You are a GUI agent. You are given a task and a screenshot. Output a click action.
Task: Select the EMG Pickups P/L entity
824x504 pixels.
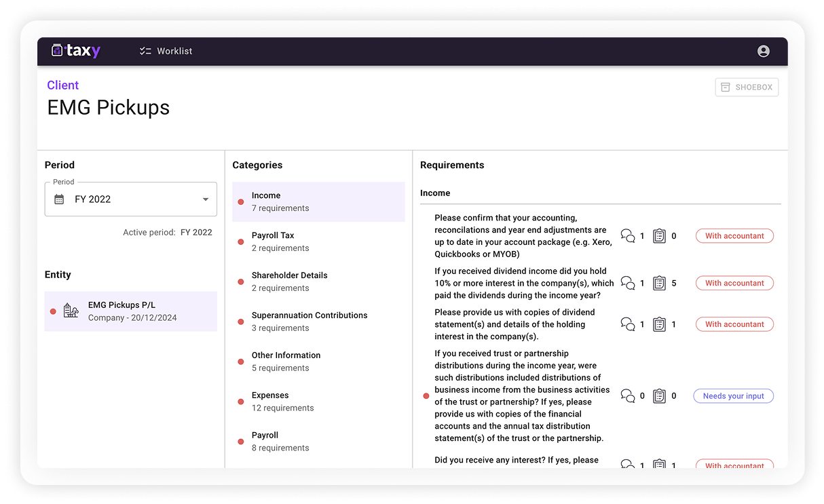pos(131,311)
